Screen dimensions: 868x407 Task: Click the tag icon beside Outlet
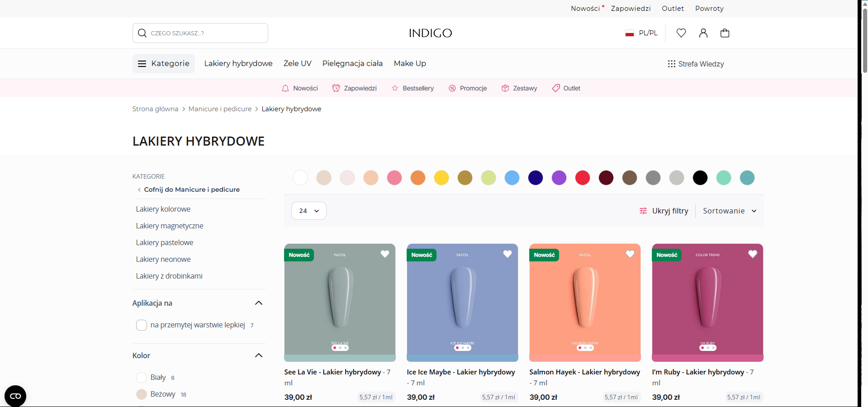pos(556,88)
